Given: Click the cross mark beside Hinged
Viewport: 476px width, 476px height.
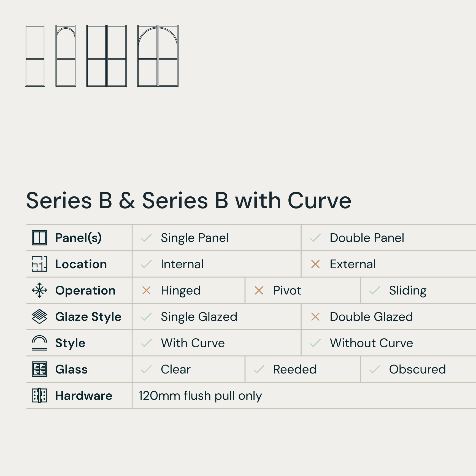Looking at the screenshot, I should (147, 290).
